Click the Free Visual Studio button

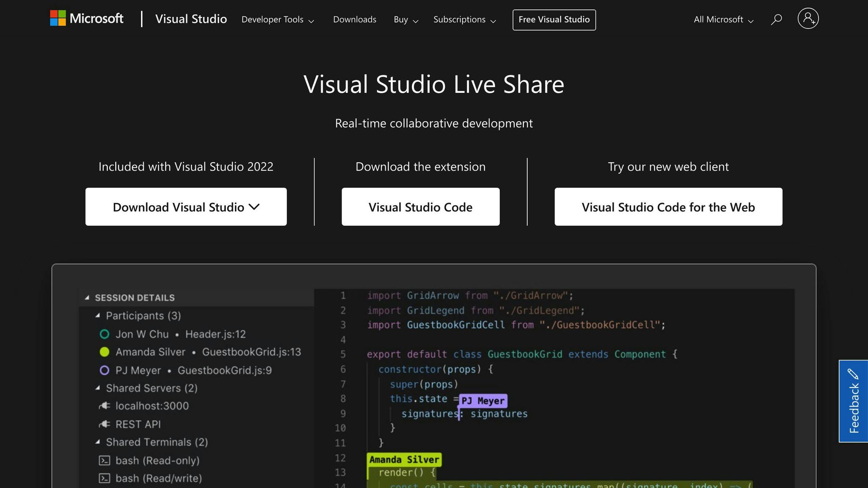click(x=554, y=19)
